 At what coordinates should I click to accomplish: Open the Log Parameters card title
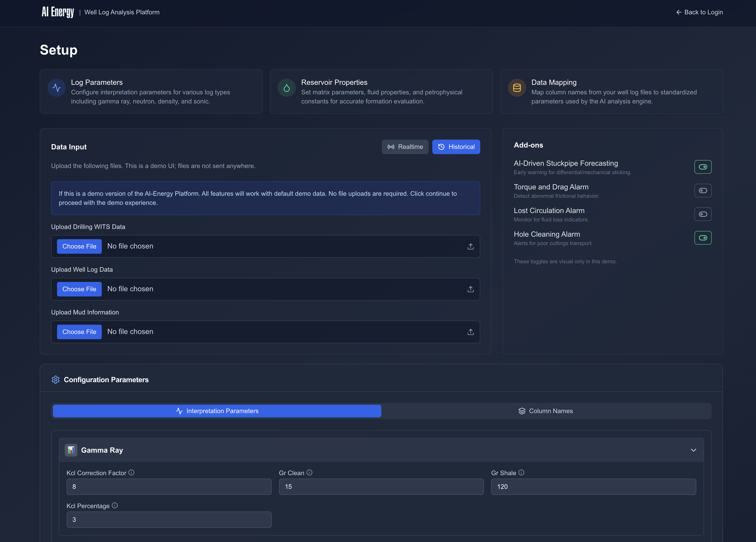pyautogui.click(x=97, y=82)
